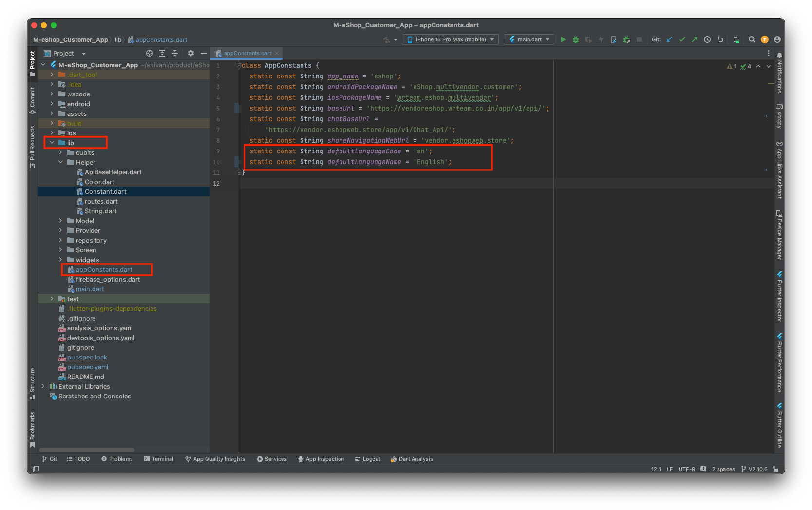812x510 pixels.
Task: Select opened file locate target icon in Project panel
Action: click(150, 53)
